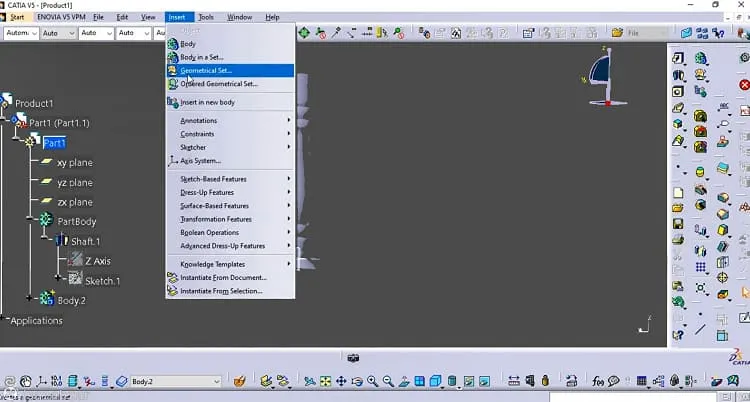Screen dimensions: 750x402
Task: Click the compass in the viewport
Action: 605,77
